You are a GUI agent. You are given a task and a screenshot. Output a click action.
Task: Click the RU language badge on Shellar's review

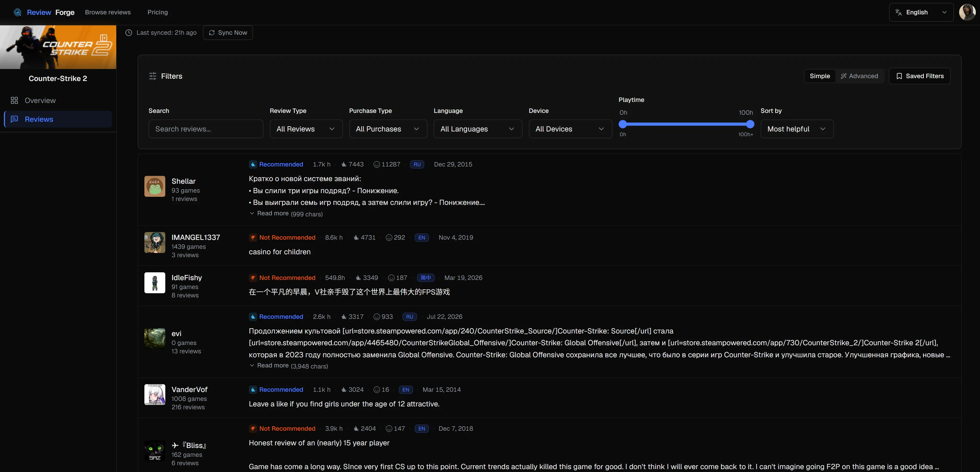tap(417, 164)
